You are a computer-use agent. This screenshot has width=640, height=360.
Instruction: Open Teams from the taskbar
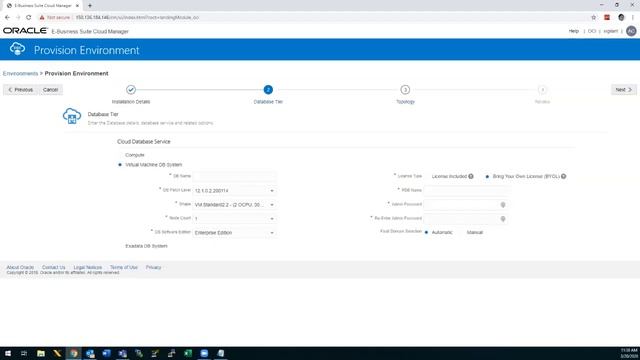pos(122,353)
